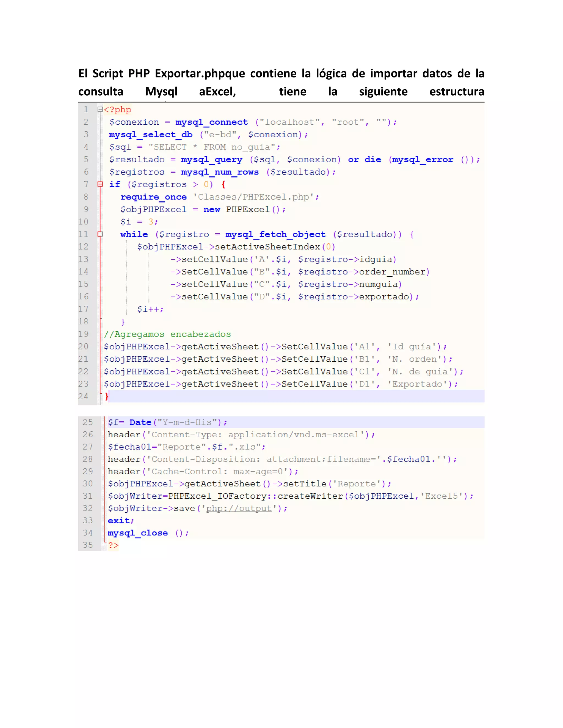
Task: Click the require_once keyword
Action: 153,197
